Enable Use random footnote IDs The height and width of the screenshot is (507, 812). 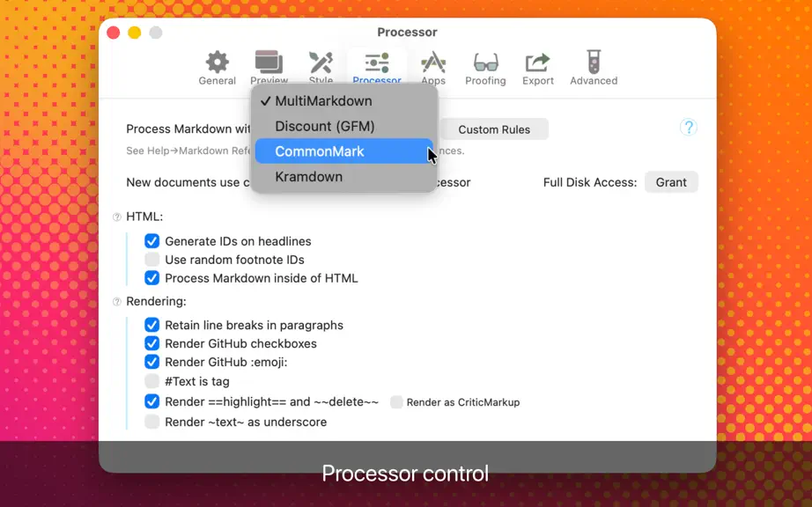coord(151,259)
